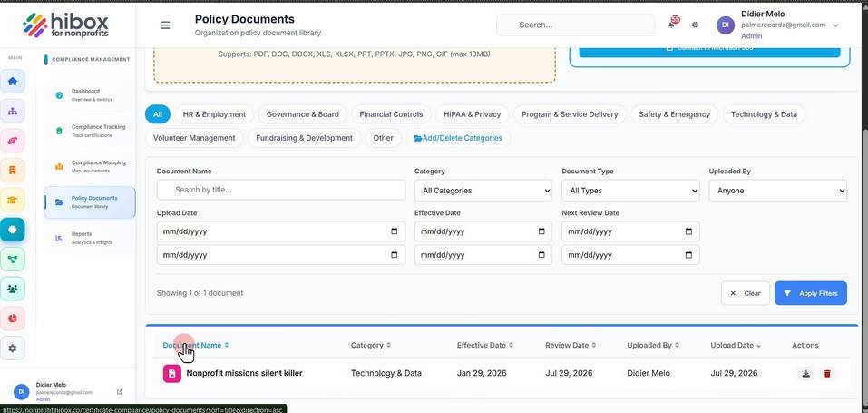This screenshot has height=413, width=868.
Task: Filter by Safety & Emergency category
Action: click(674, 114)
